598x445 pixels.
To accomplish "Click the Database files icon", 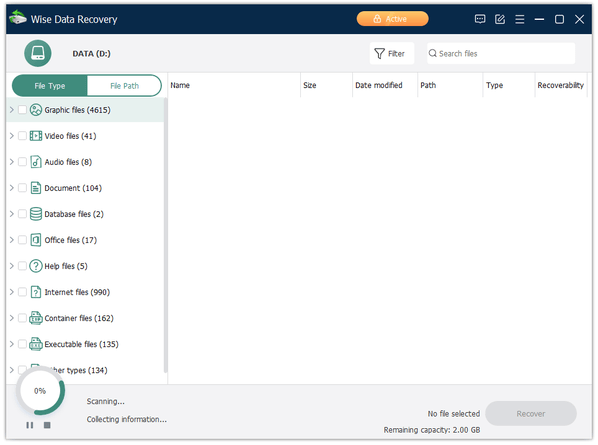I will click(x=36, y=214).
